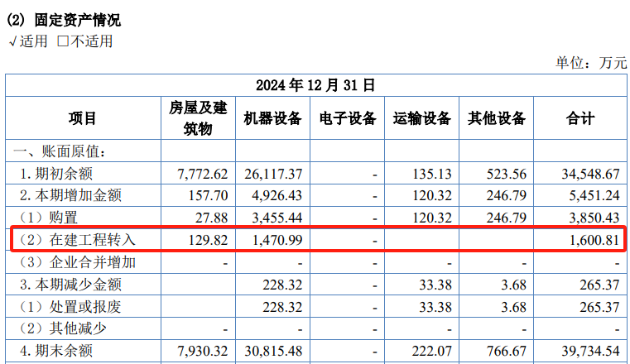Click the ending total 39,734.54
The width and height of the screenshot is (630, 364).
[x=590, y=352]
